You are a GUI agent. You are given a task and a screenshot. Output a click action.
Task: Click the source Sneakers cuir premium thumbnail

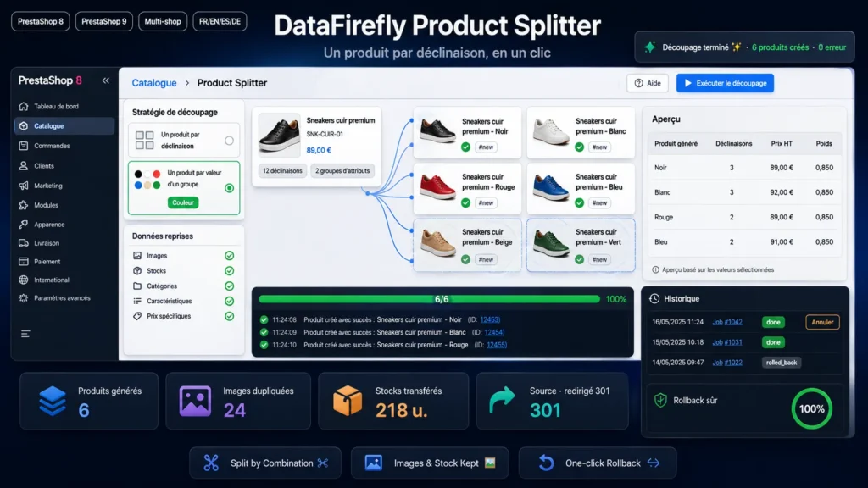point(280,135)
